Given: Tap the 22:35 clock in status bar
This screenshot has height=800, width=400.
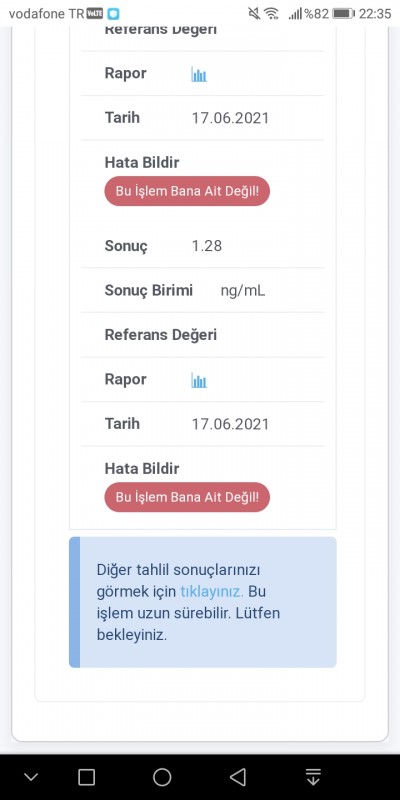Looking at the screenshot, I should (375, 14).
